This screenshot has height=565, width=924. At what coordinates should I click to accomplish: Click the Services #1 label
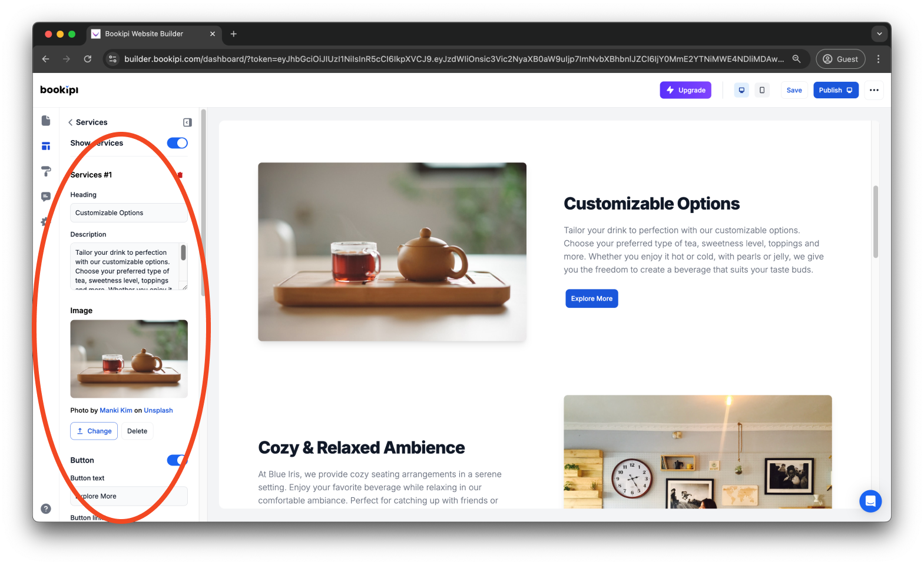click(x=91, y=175)
